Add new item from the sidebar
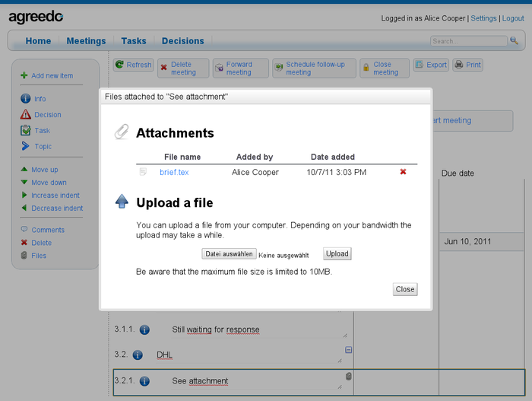 (x=52, y=75)
